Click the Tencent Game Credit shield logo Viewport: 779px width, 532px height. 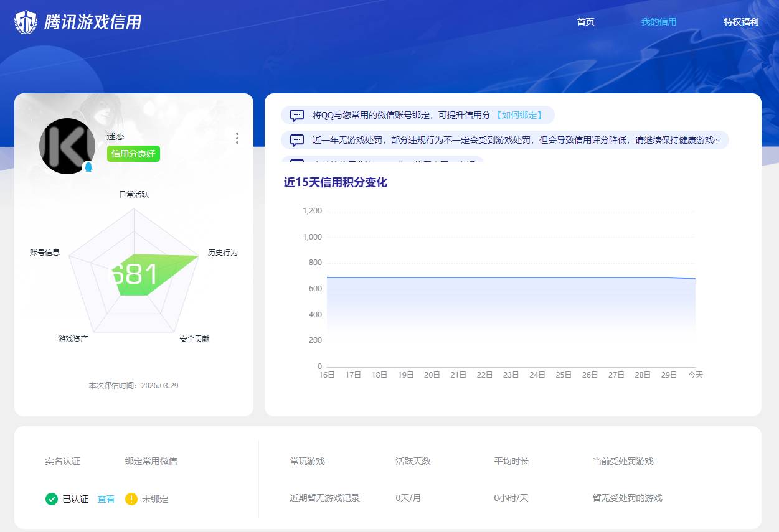point(25,22)
